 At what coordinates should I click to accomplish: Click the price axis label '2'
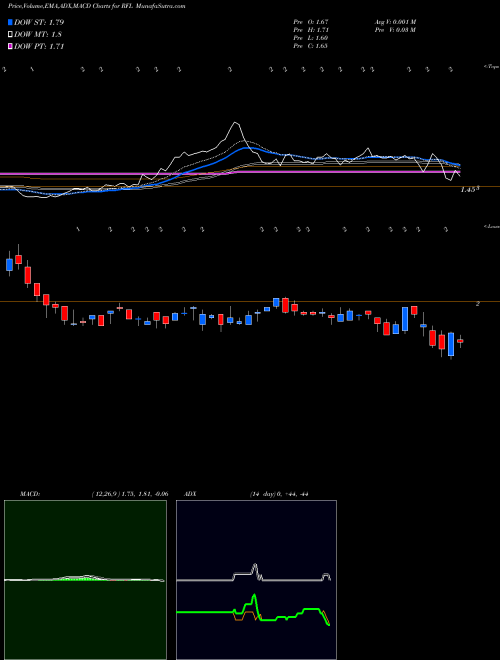(x=478, y=303)
